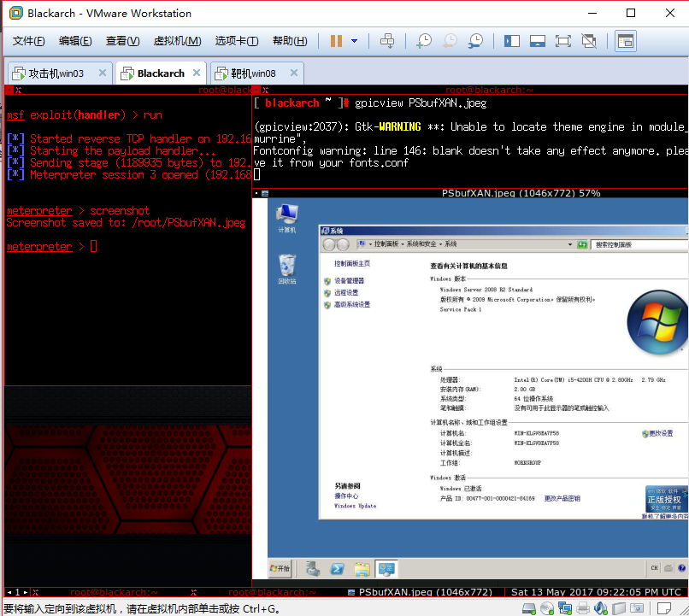
Task: Click the console view icon in toolbar
Action: coord(625,41)
